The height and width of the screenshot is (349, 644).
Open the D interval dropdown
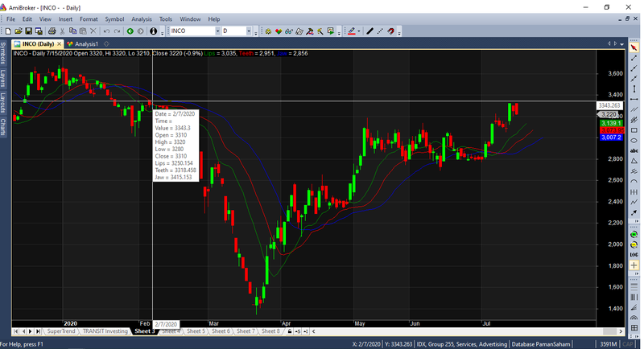pyautogui.click(x=249, y=31)
